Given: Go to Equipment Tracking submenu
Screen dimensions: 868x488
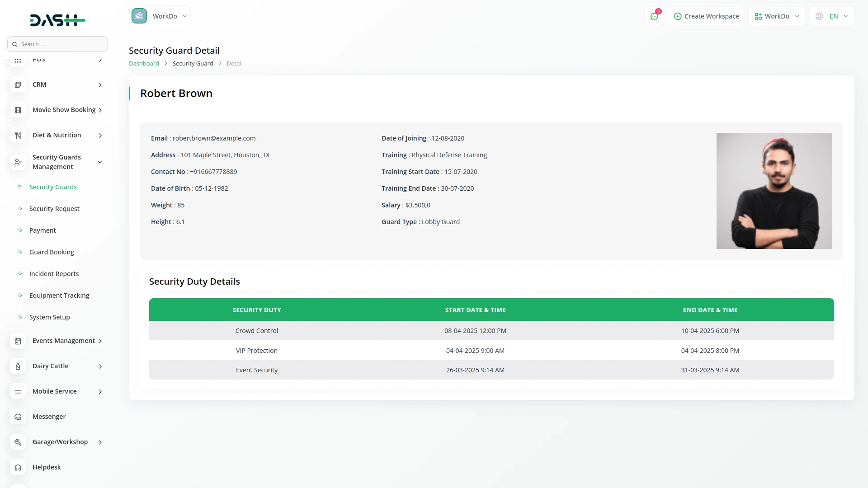Looking at the screenshot, I should 59,296.
